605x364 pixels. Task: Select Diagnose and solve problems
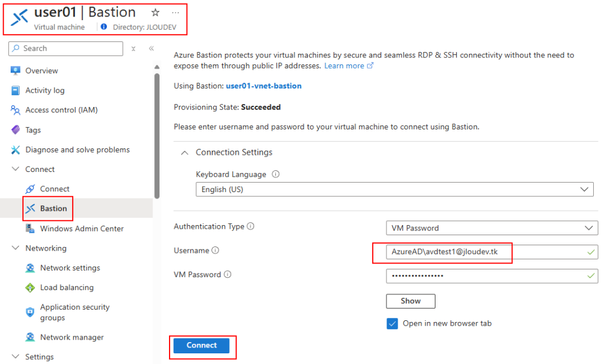pos(77,149)
